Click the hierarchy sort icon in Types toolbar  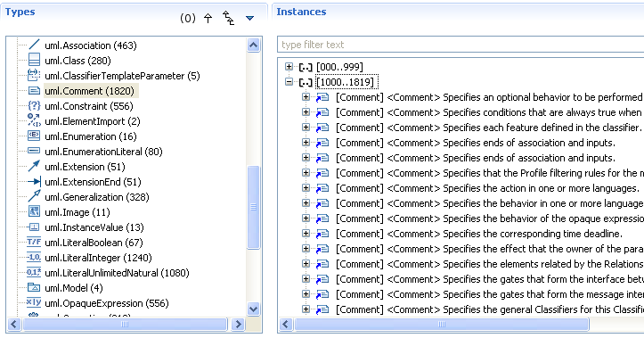tap(228, 18)
